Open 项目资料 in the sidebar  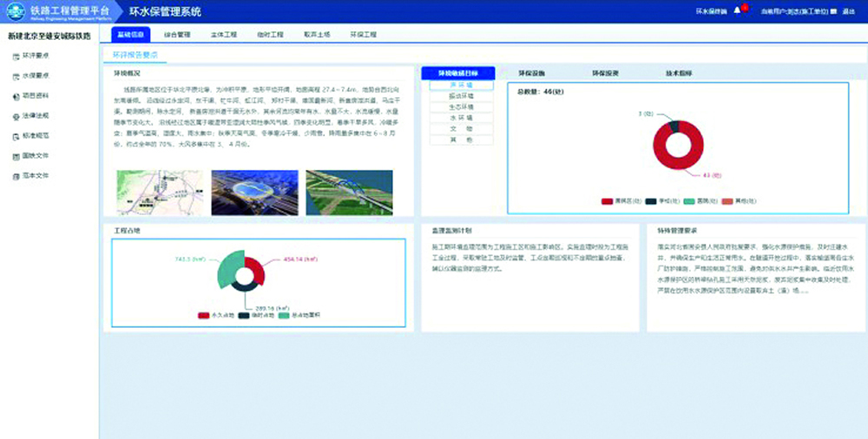[x=36, y=95]
